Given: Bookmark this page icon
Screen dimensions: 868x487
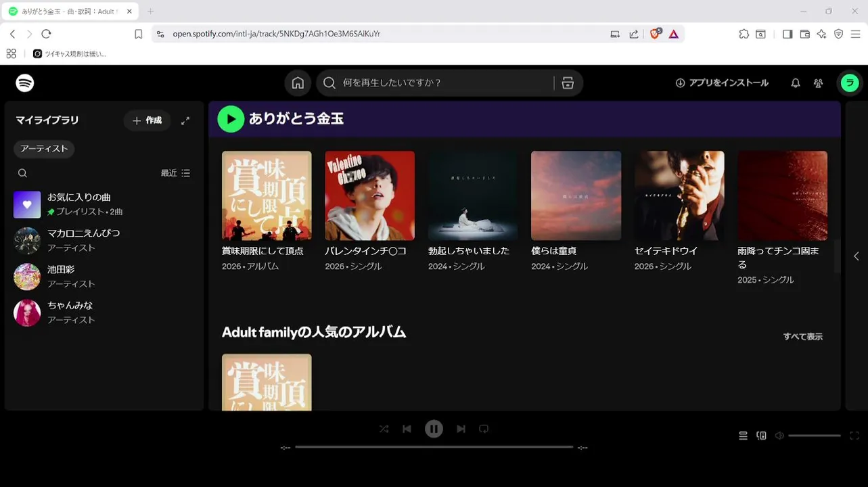Looking at the screenshot, I should point(138,34).
